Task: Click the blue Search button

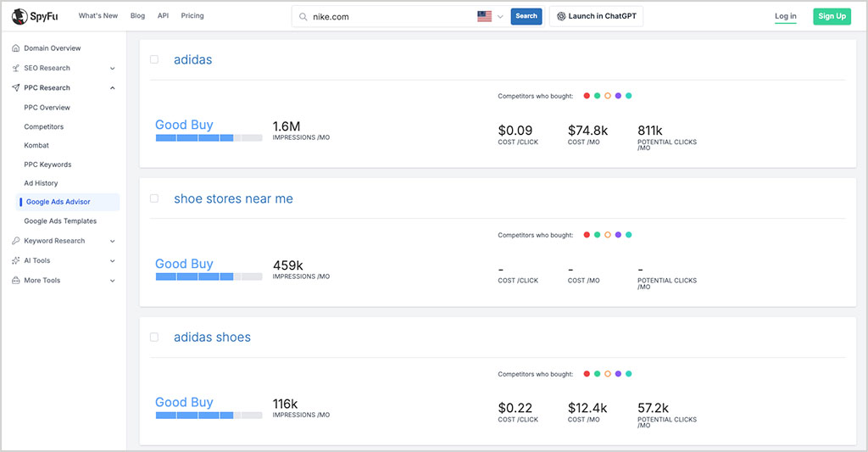Action: [526, 16]
